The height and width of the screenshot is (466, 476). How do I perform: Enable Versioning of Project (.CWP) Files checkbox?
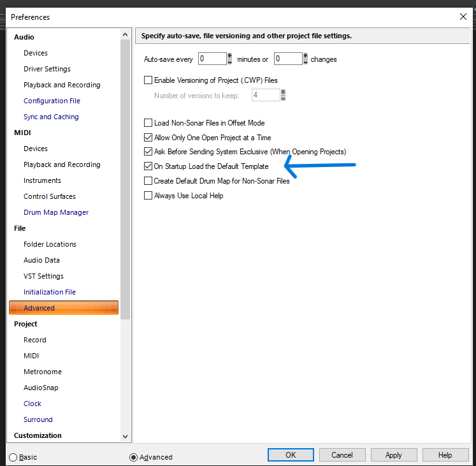(x=148, y=80)
